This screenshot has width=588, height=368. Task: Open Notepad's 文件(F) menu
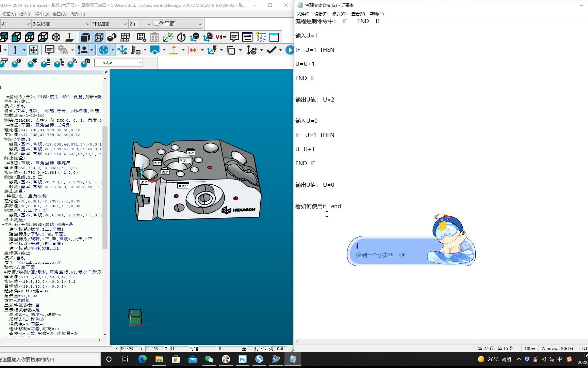tap(303, 14)
